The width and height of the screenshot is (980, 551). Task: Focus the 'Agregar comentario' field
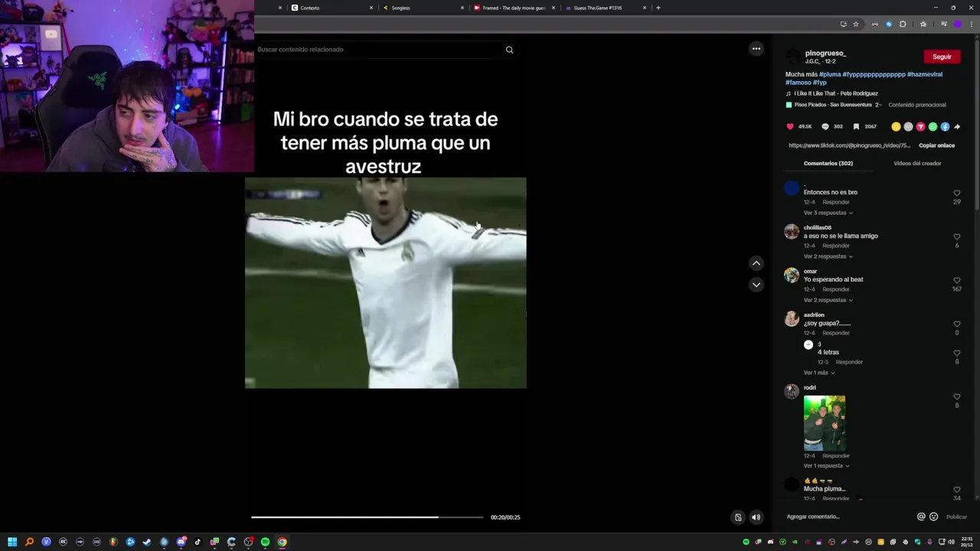848,517
